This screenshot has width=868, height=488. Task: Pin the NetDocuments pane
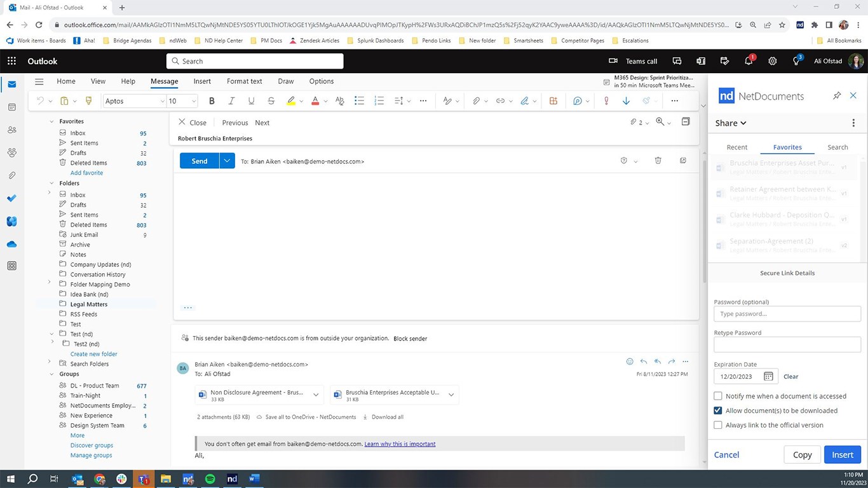(x=837, y=96)
